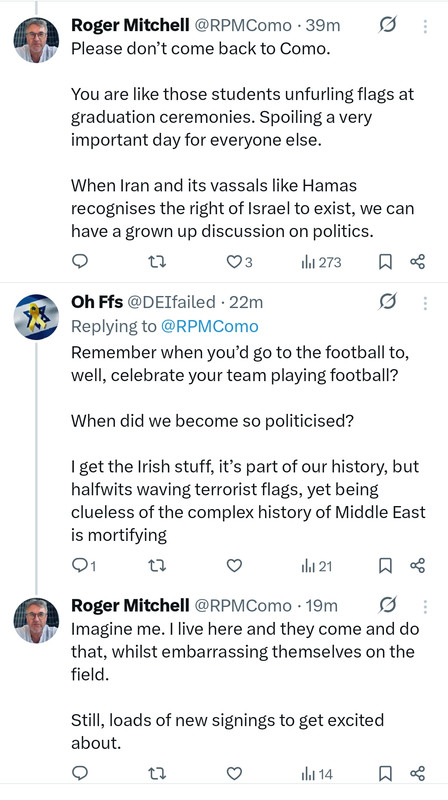Reply to the Oh Ffs tweet with 1 reply
Image resolution: width=448 pixels, height=800 pixels.
[84, 565]
